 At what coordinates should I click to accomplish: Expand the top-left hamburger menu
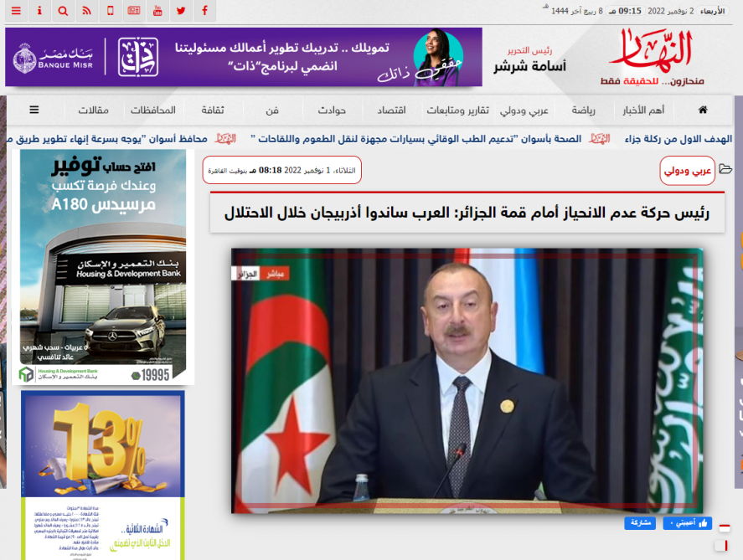pos(16,11)
